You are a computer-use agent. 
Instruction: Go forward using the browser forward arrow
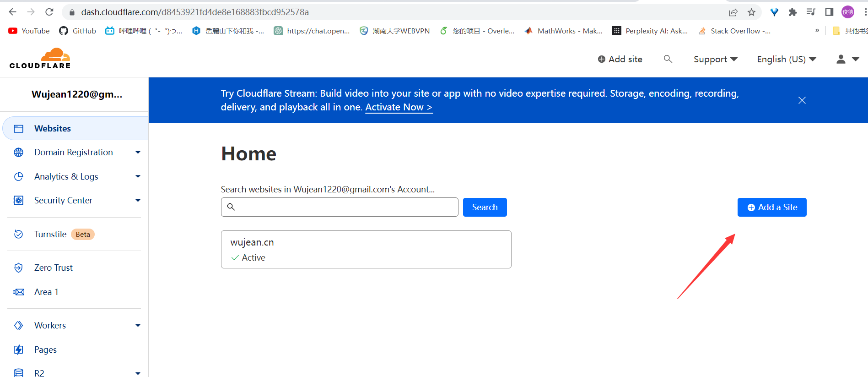(x=31, y=12)
